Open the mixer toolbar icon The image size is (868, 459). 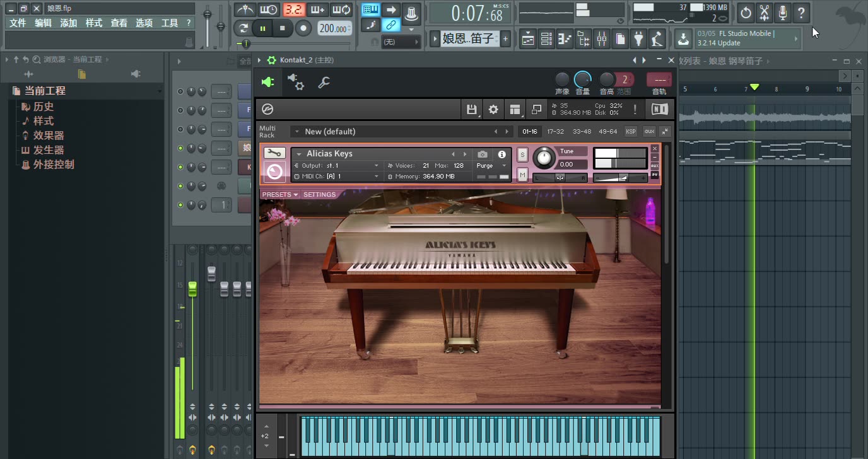point(602,39)
